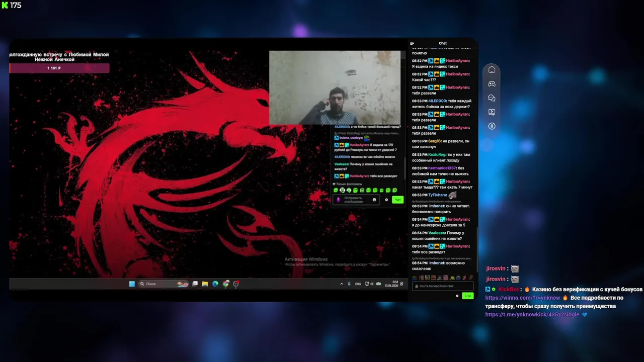The width and height of the screenshot is (644, 362).
Task: Open the chat bubbles icon in the side menu
Action: [x=492, y=98]
